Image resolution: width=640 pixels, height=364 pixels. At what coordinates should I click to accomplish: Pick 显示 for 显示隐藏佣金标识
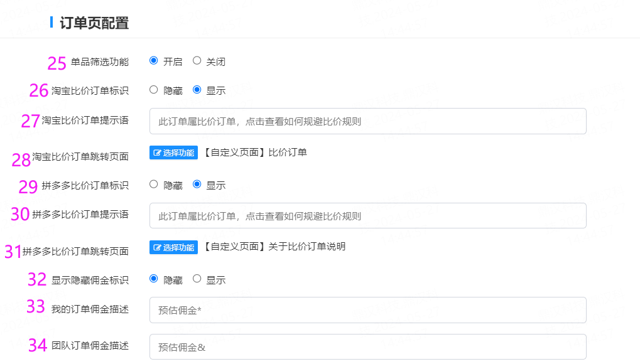(197, 279)
